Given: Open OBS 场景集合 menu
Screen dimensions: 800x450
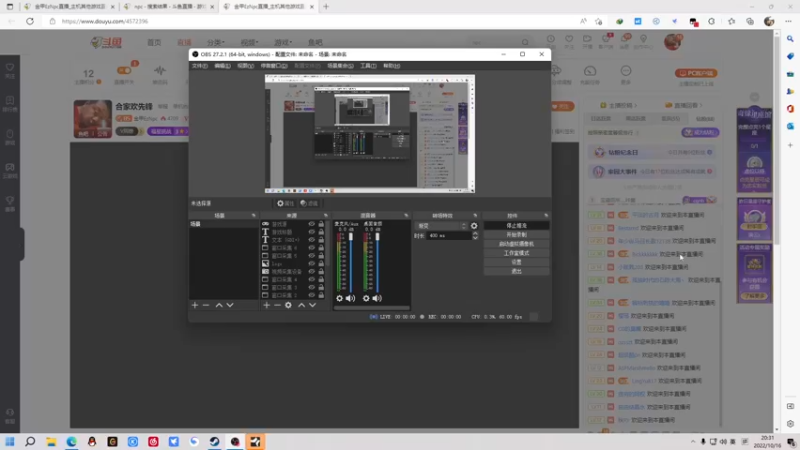Looking at the screenshot, I should pos(340,66).
